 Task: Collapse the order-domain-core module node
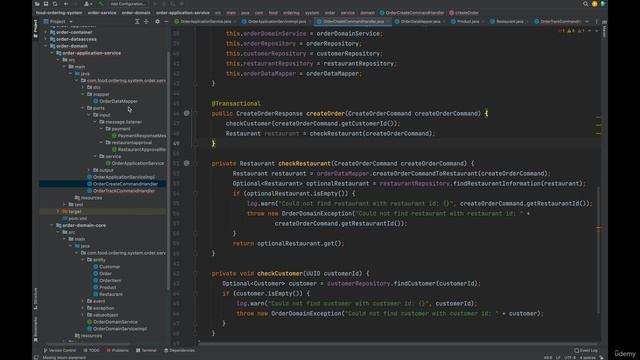[52, 225]
